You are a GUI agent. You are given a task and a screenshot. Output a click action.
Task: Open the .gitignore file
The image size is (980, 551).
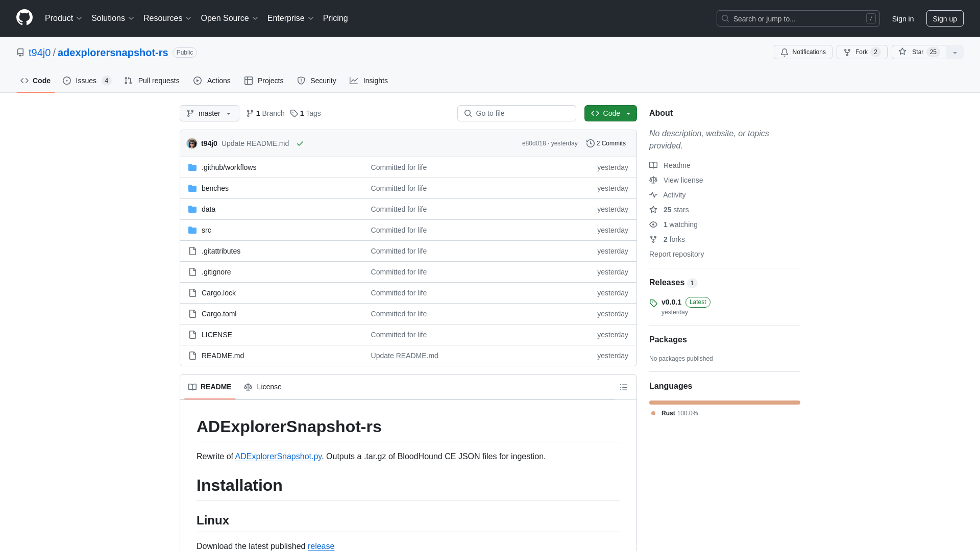tap(216, 272)
